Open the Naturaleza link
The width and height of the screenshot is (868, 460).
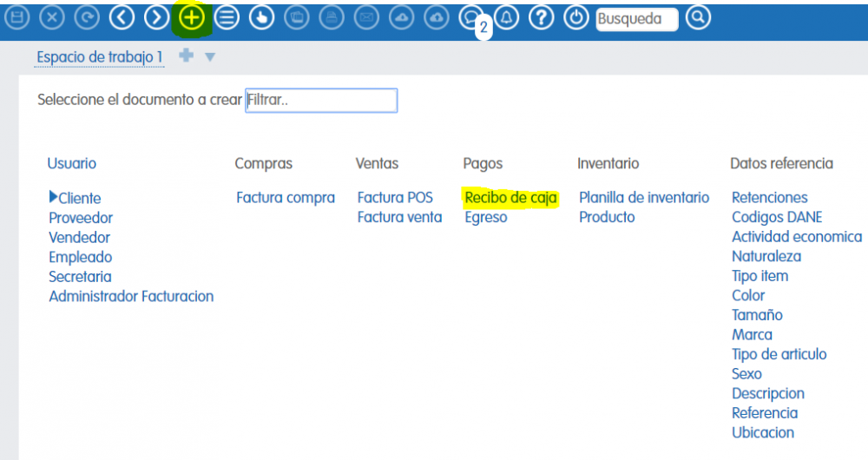(x=766, y=256)
